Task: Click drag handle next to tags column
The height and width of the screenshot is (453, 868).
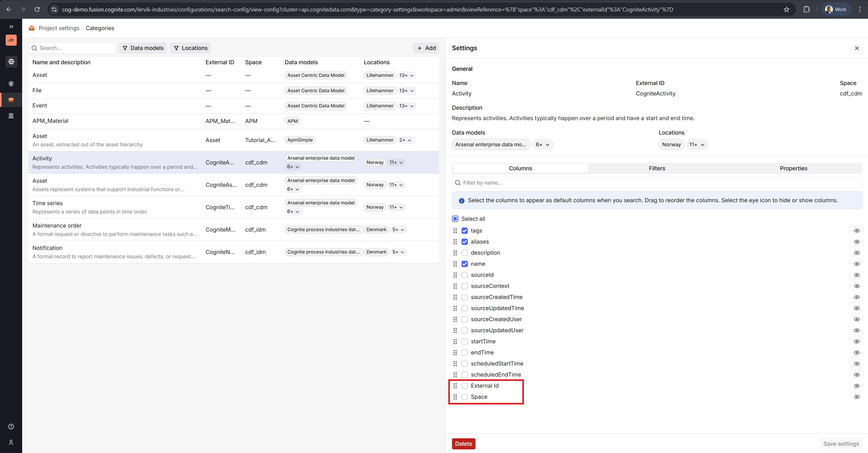Action: click(455, 230)
